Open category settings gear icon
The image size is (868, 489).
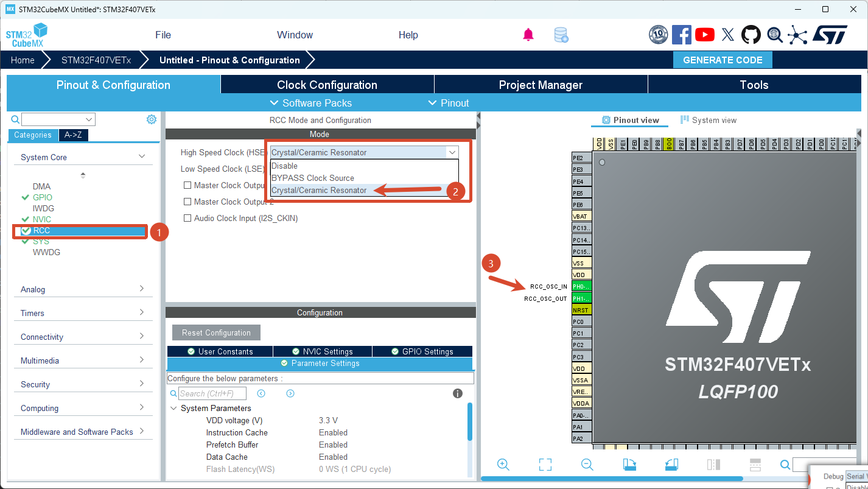[152, 119]
